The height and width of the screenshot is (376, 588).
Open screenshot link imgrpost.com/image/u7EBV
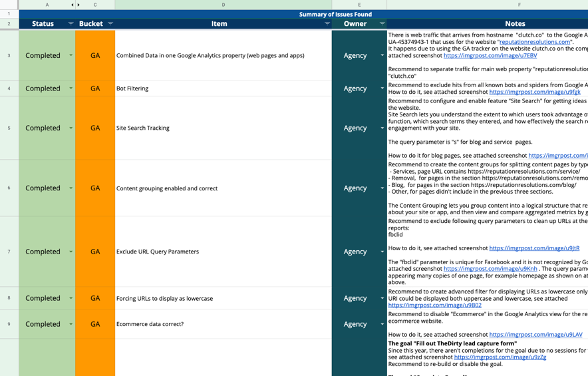pos(490,55)
